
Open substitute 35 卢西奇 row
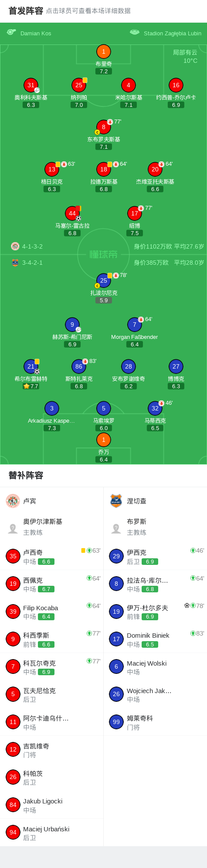[52, 557]
